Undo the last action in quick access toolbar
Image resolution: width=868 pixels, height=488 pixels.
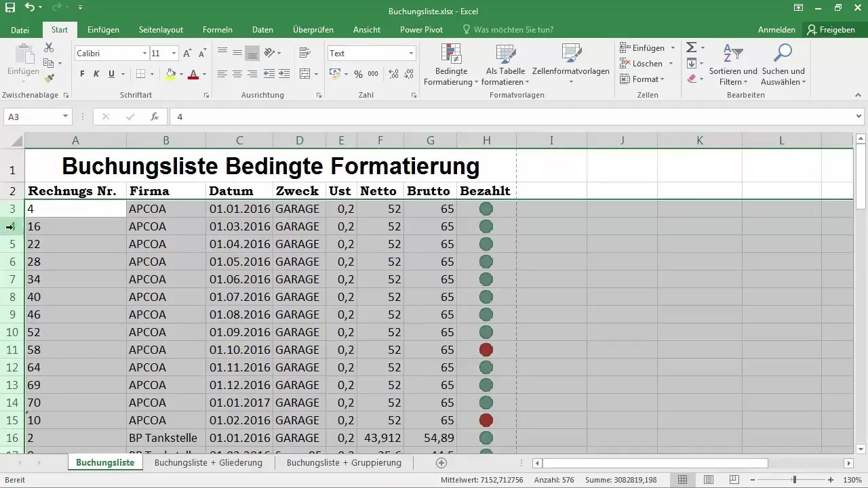pos(29,8)
